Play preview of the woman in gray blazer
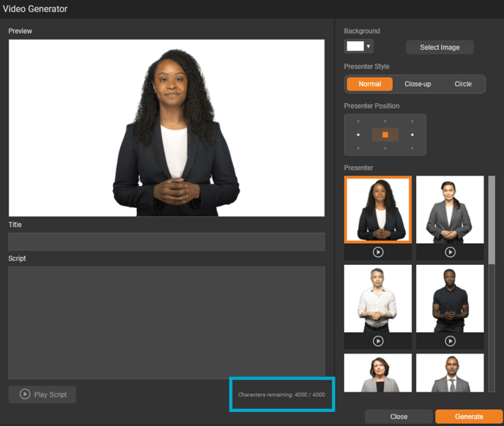 [x=450, y=252]
